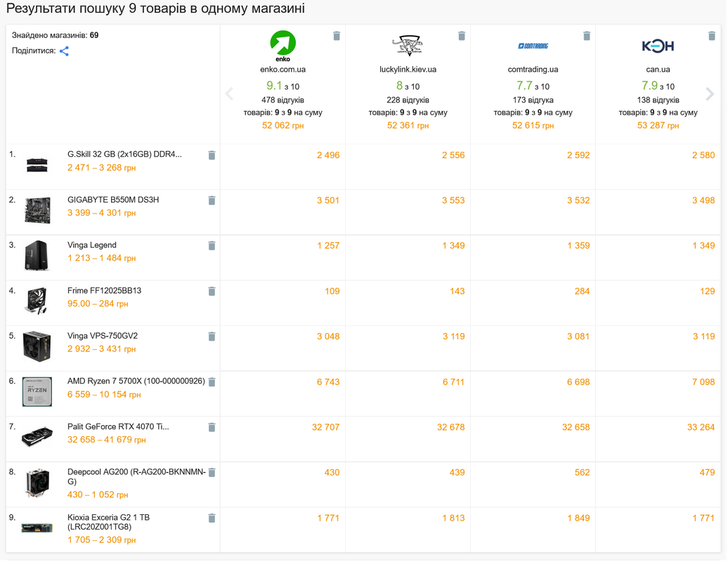This screenshot has height=562, width=728.
Task: Open the Deepcool cooler product thumbnail
Action: [37, 483]
